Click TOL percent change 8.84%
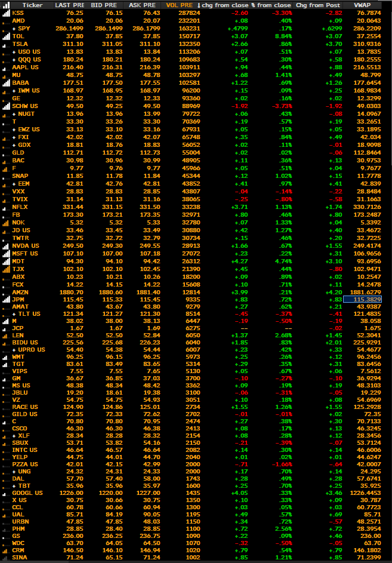Screen dimensions: 392x563 [x=283, y=36]
